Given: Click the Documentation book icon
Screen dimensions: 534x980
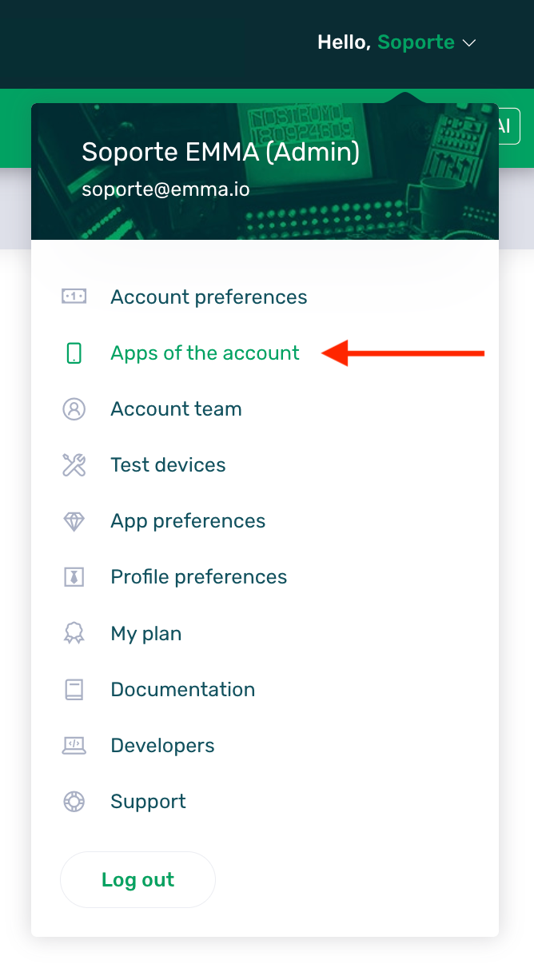Looking at the screenshot, I should 74,689.
